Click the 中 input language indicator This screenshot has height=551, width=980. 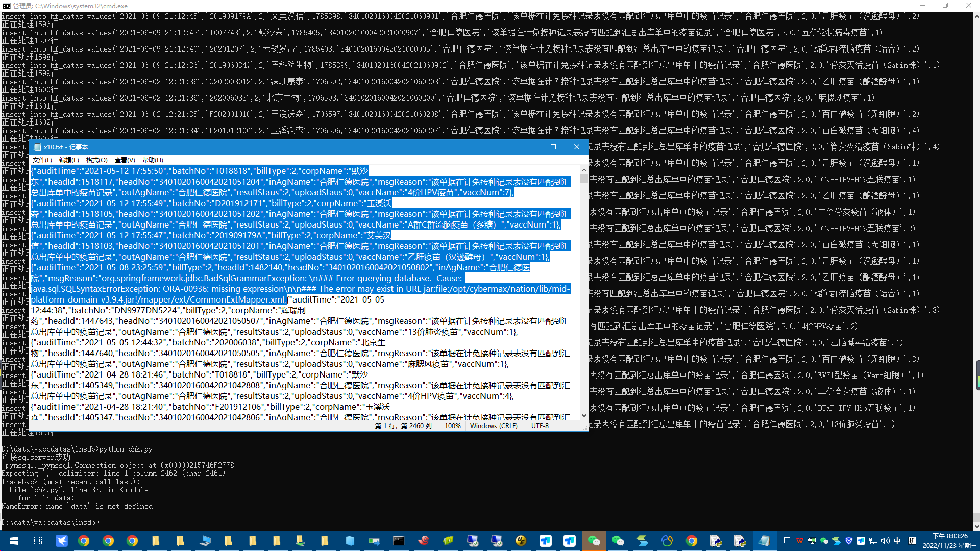click(897, 540)
